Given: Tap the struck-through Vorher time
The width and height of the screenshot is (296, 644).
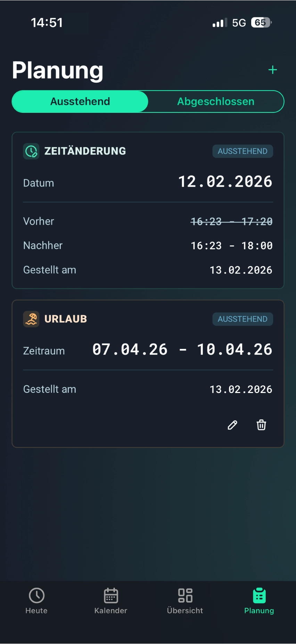Looking at the screenshot, I should (x=232, y=221).
